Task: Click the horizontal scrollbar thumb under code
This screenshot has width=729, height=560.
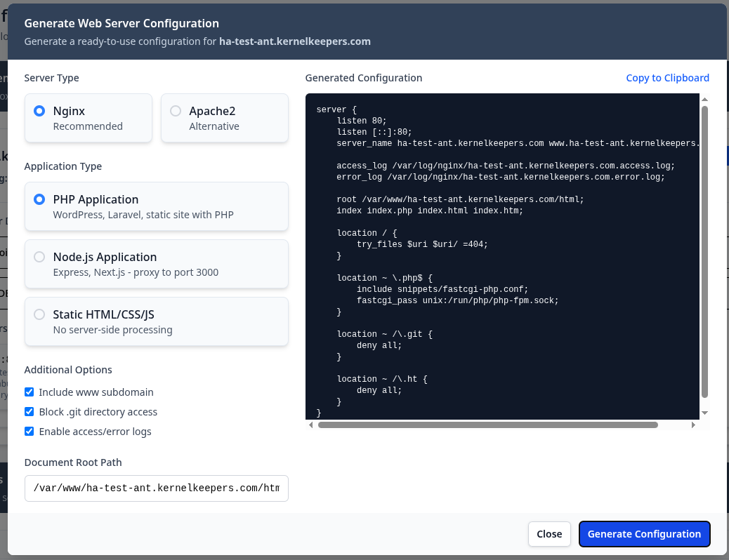Action: [487, 425]
